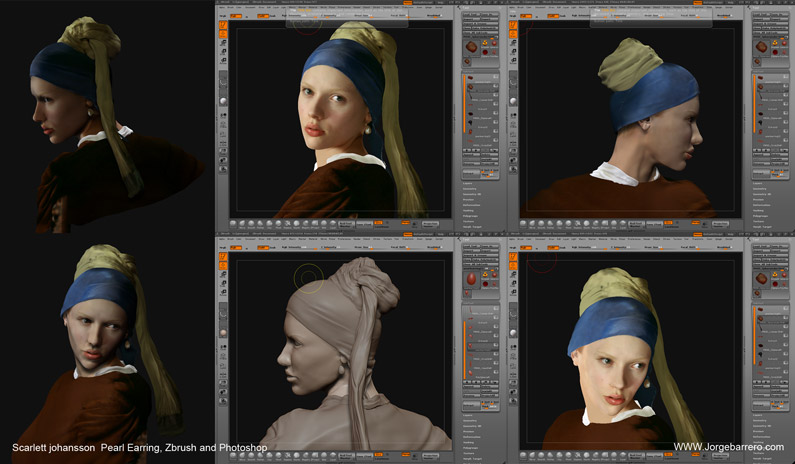Click Export in the clay sculpt window's Tool panel
795x464 pixels.
point(490,251)
